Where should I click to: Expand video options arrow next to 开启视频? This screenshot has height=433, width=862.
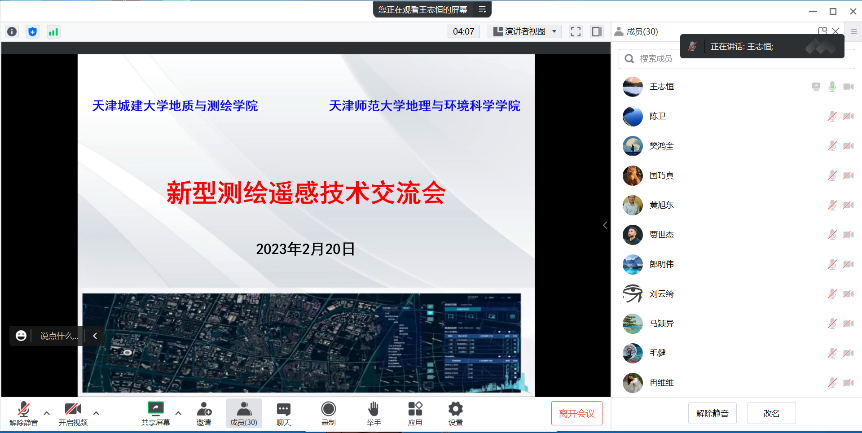(96, 413)
